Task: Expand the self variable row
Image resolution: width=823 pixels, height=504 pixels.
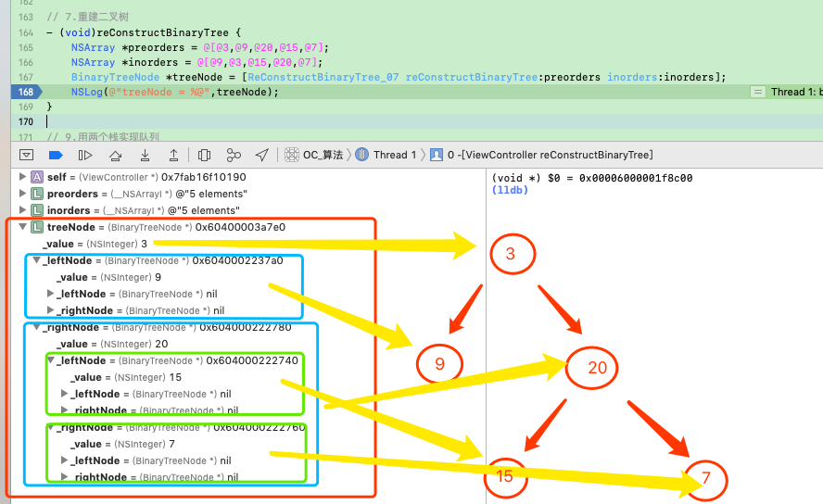Action: coord(22,177)
